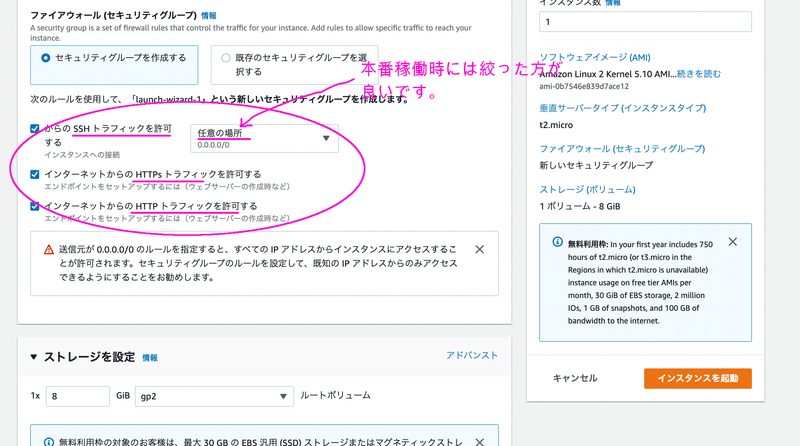Click the キャンセル button
The width and height of the screenshot is (800, 446).
(x=575, y=378)
